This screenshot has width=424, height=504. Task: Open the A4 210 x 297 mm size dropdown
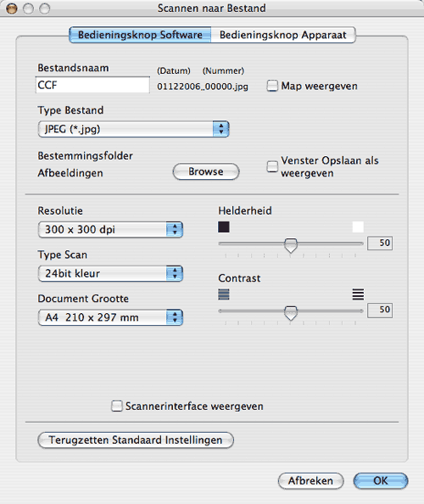(x=110, y=317)
